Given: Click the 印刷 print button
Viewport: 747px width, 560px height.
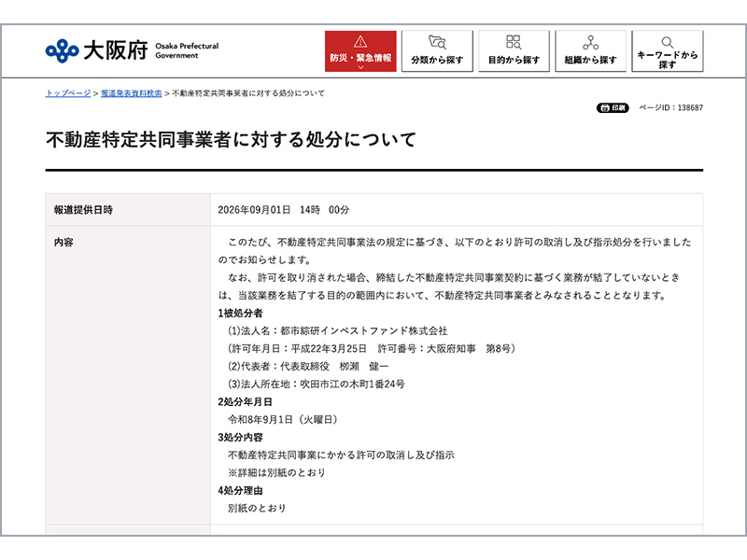Looking at the screenshot, I should (x=613, y=108).
